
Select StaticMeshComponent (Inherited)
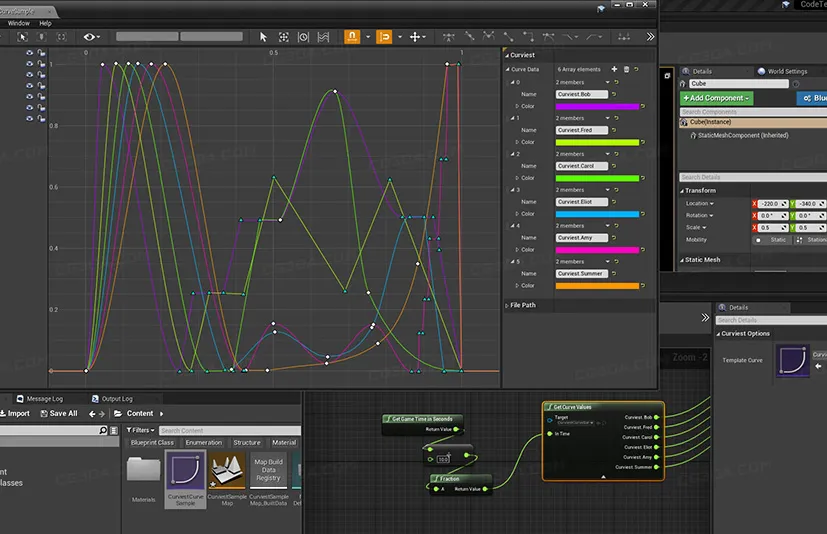[743, 136]
